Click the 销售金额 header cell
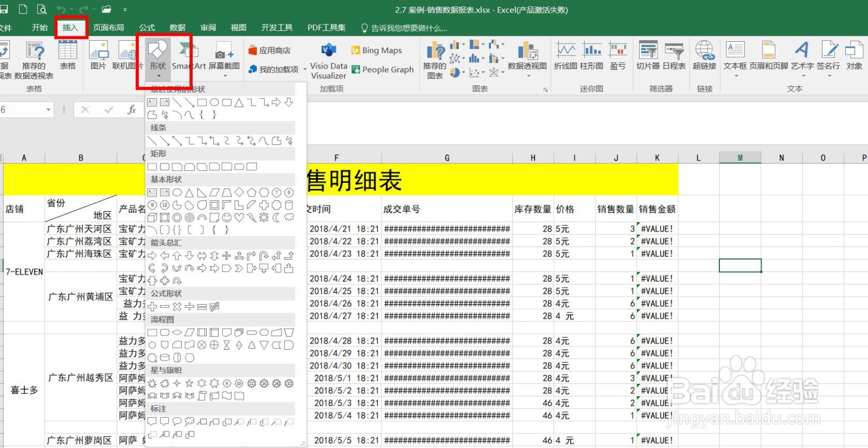This screenshot has height=448, width=868. [x=657, y=209]
